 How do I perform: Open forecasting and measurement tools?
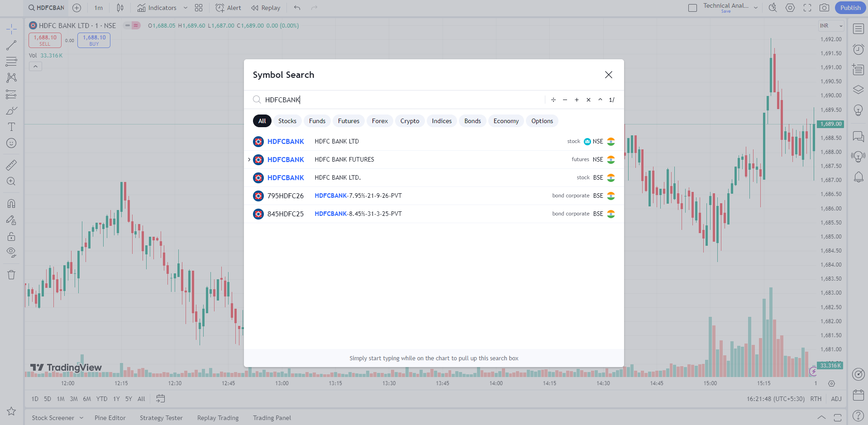point(11,94)
